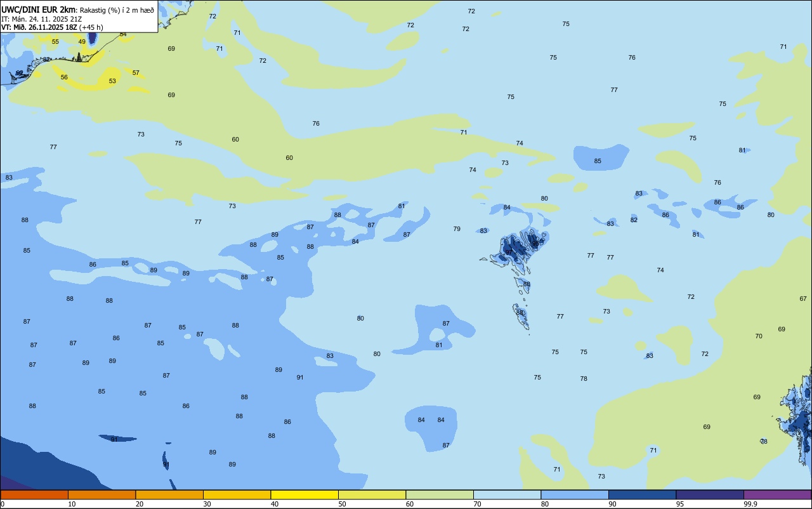Image resolution: width=812 pixels, height=509 pixels.
Task: Click the 10–20 orange legend swatch
Action: pos(101,494)
